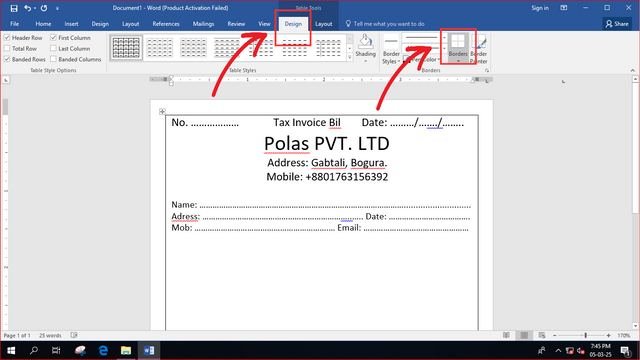Switch to Print Layout view

(x=524, y=336)
